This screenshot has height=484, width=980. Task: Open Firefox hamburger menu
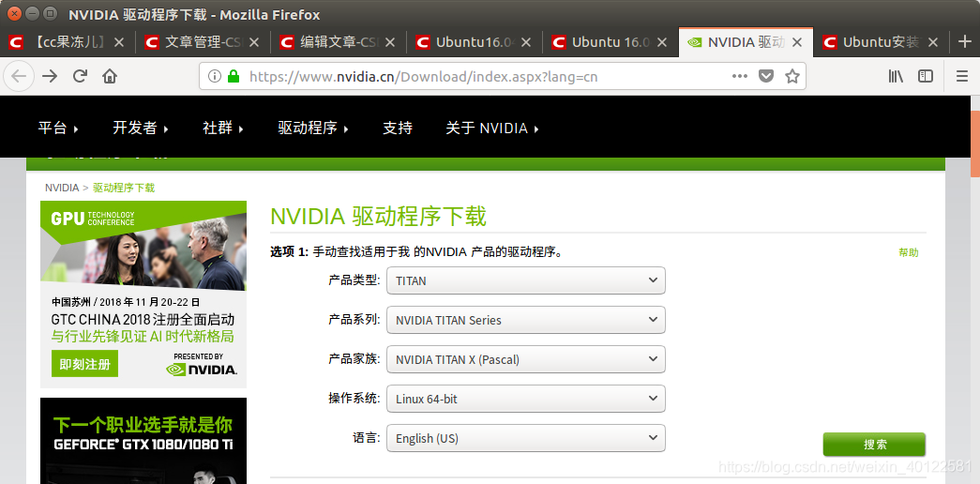962,76
